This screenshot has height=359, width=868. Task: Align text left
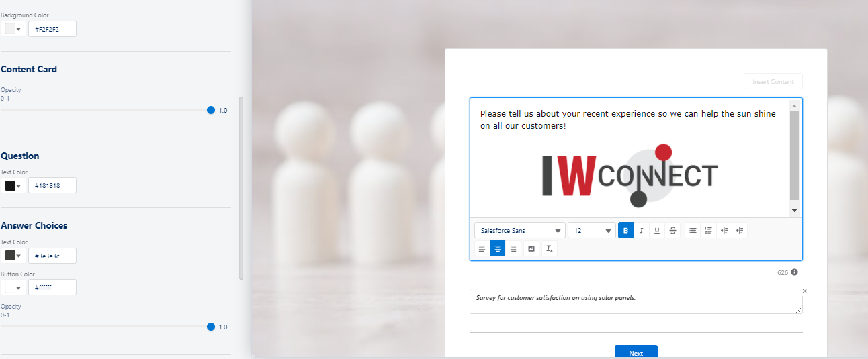pos(482,248)
